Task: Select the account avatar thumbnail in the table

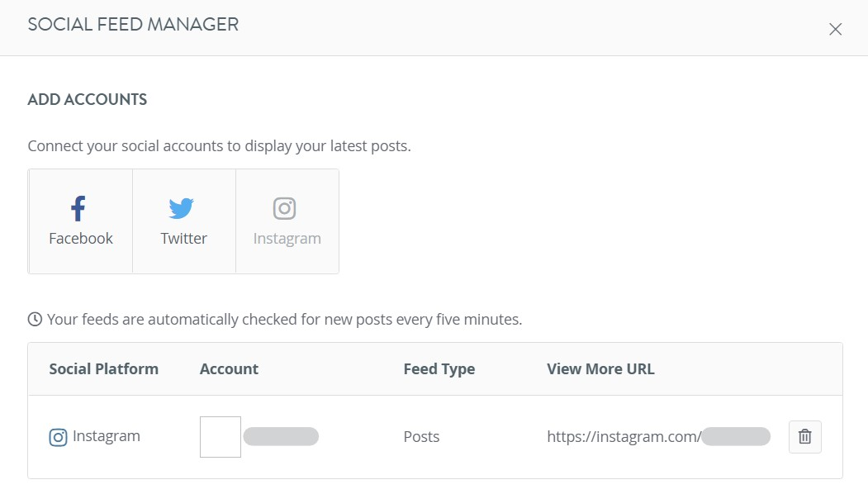Action: pyautogui.click(x=219, y=436)
